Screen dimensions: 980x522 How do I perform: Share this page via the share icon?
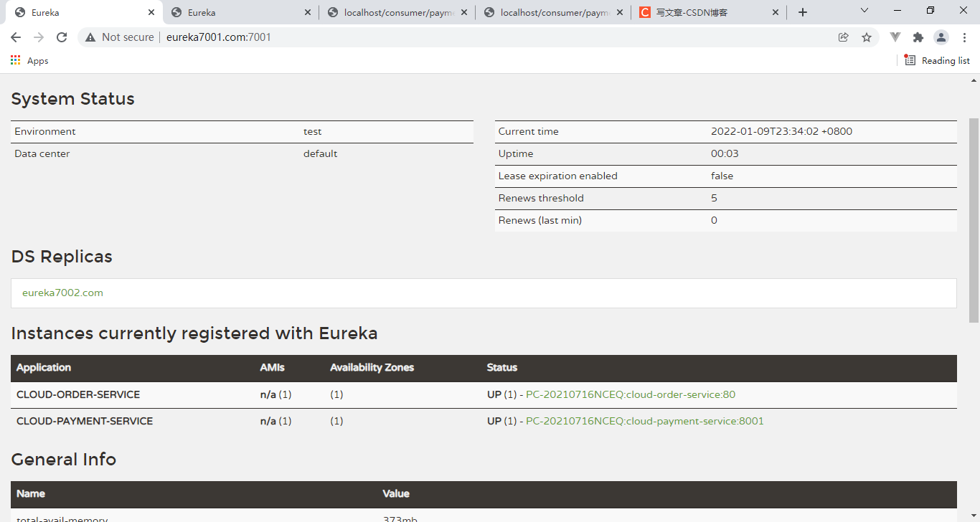point(844,37)
